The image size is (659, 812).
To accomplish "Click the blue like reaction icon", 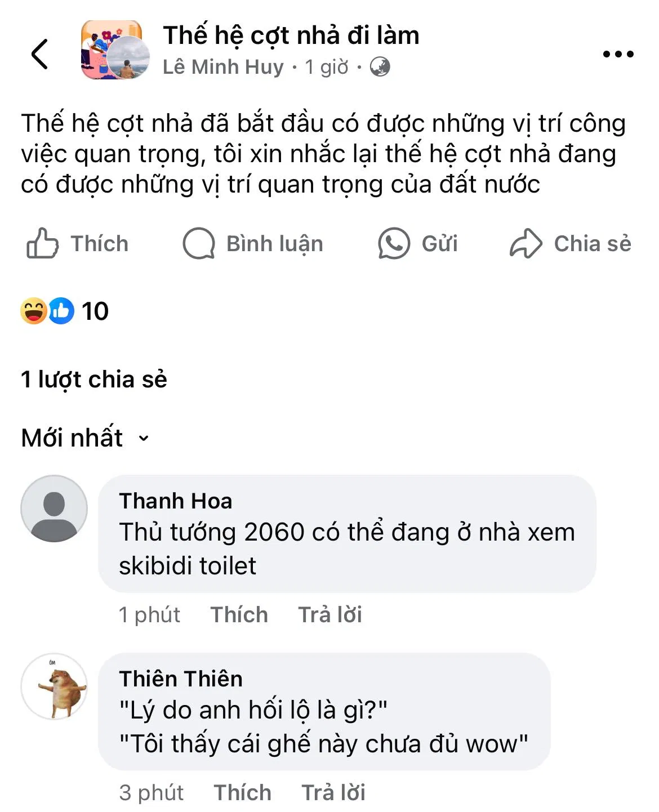I will (x=61, y=309).
